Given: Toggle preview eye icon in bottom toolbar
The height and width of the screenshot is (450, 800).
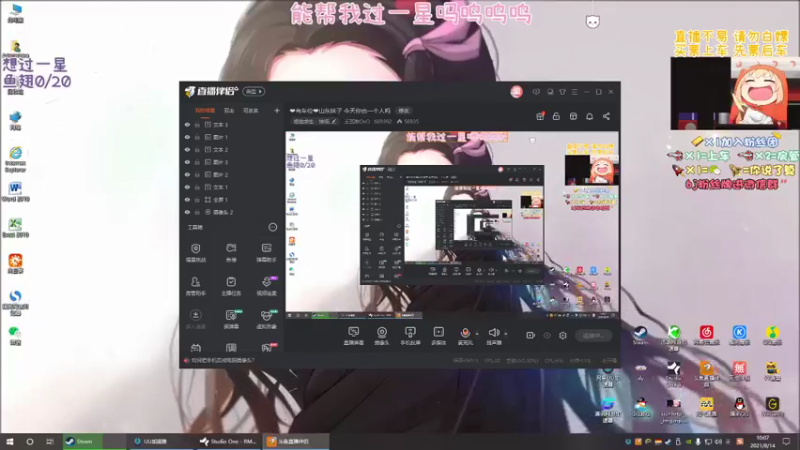Looking at the screenshot, I should 547,335.
